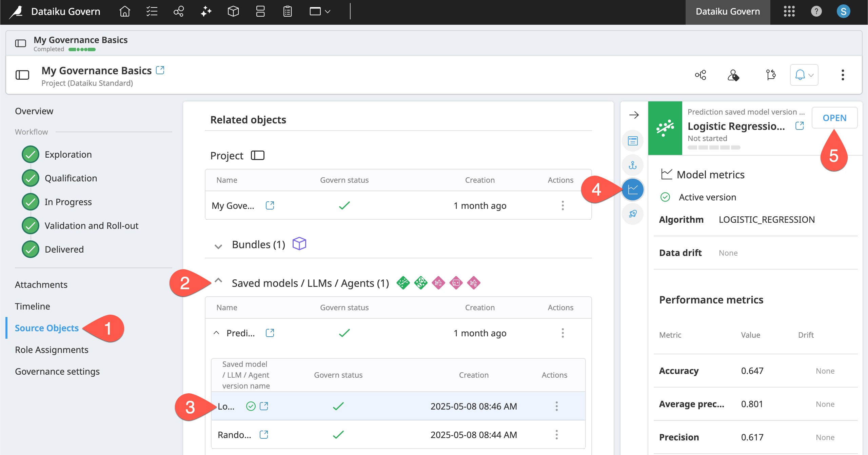Open the help question mark icon
Image resolution: width=868 pixels, height=455 pixels.
tap(816, 12)
